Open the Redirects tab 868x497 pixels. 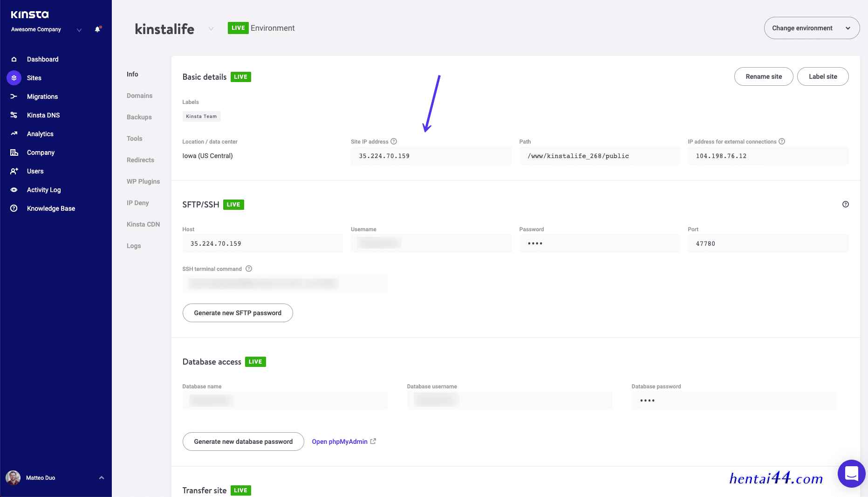[140, 160]
